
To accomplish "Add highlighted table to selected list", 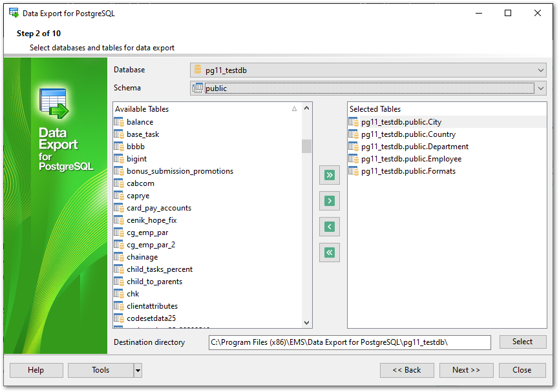I will coord(330,201).
